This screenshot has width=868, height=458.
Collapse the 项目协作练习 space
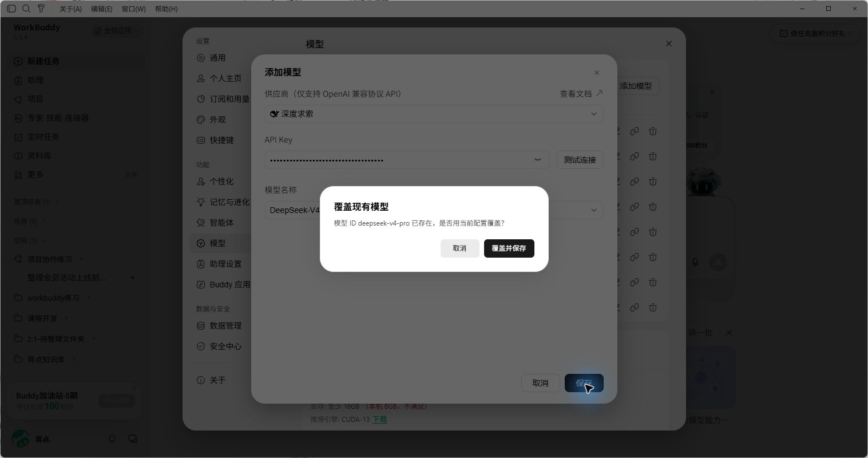[x=81, y=259]
